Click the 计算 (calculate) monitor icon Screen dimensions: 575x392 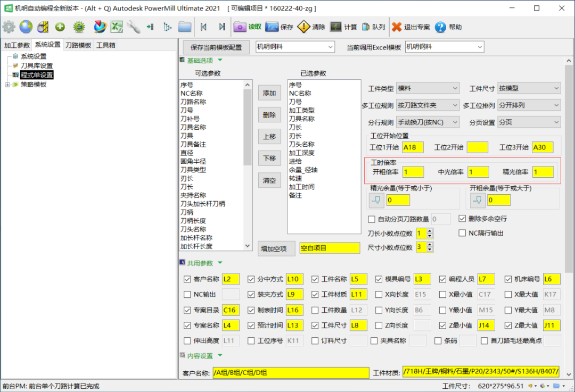pos(335,27)
